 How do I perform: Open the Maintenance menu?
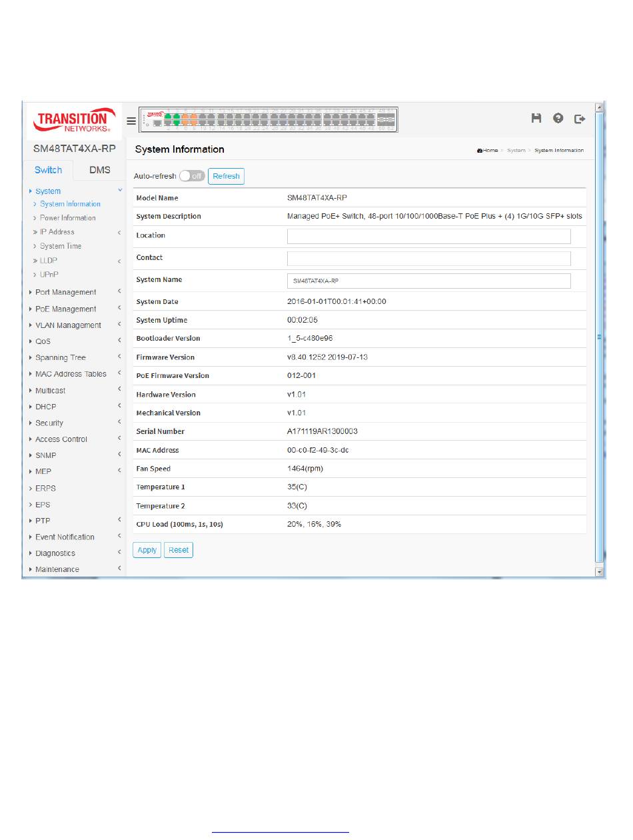click(x=57, y=569)
